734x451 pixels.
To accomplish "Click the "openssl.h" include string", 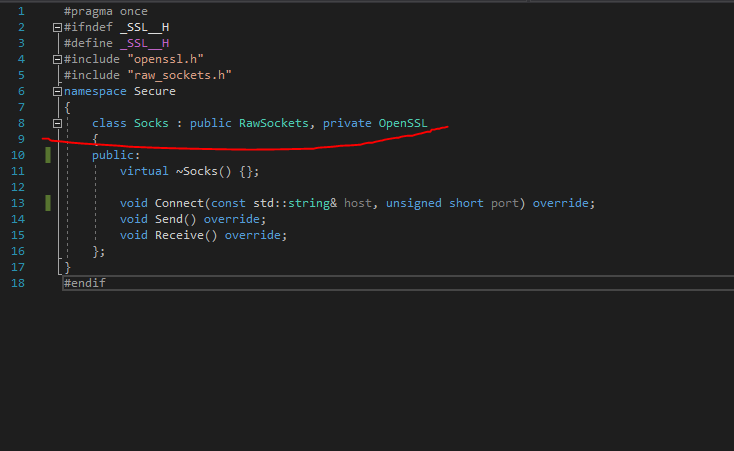I will click(x=165, y=59).
